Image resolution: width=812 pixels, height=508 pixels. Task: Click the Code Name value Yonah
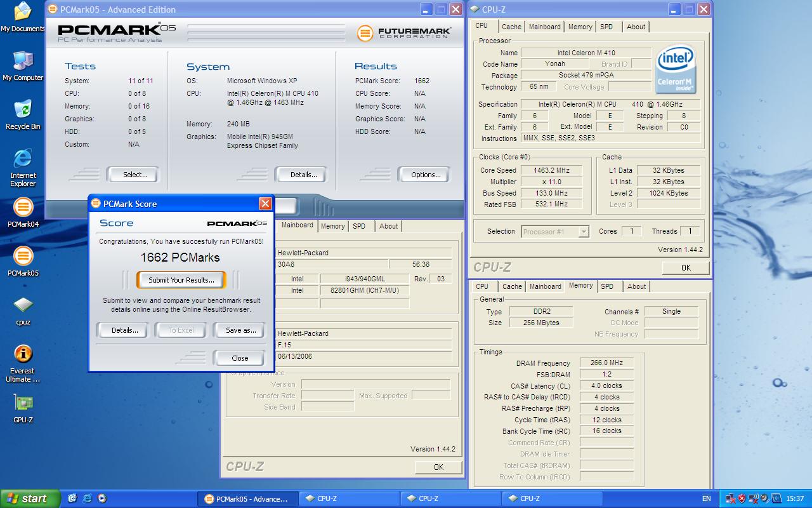[555, 64]
